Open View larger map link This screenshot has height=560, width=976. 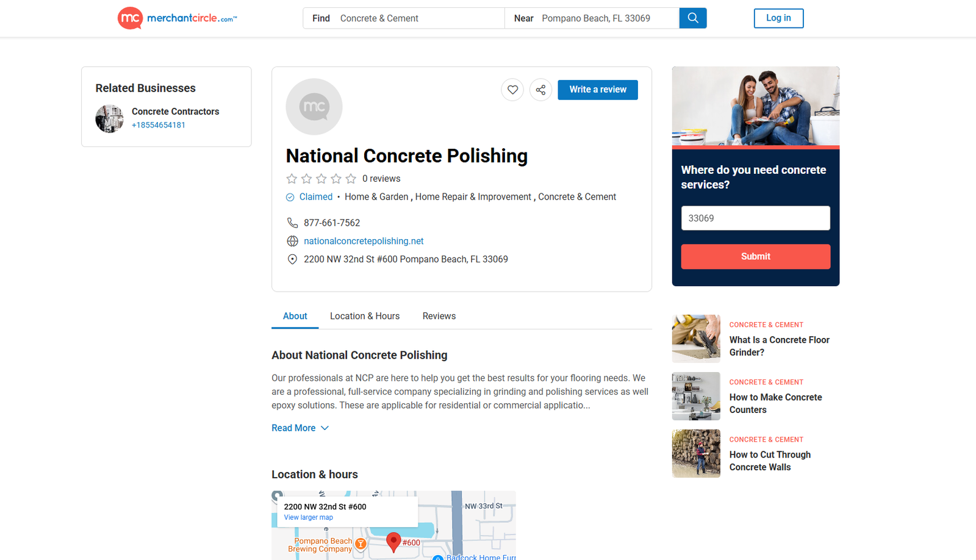pyautogui.click(x=308, y=517)
